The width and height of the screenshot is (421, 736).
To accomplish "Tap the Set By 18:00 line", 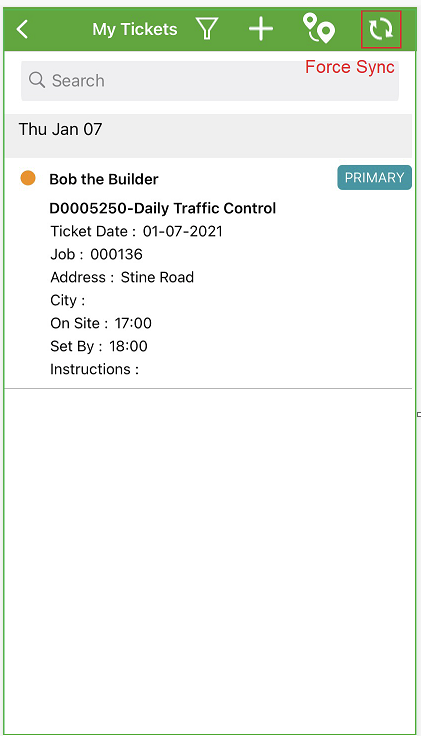I will coord(99,346).
